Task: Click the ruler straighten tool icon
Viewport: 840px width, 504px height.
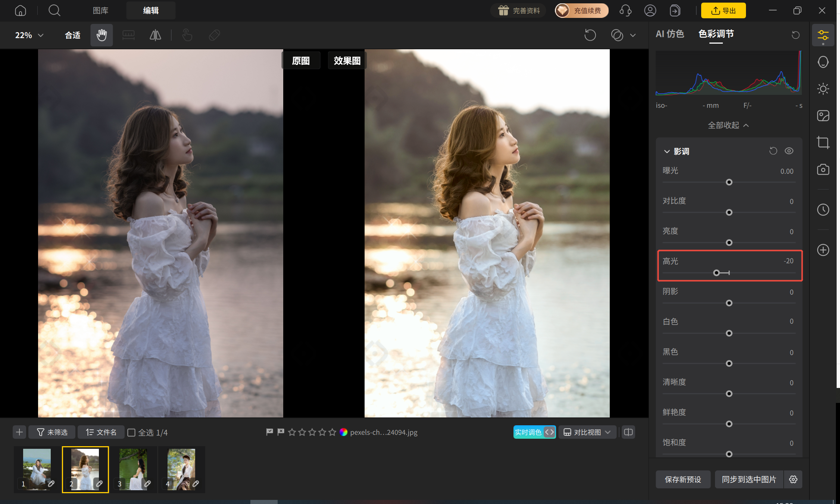Action: pos(128,35)
